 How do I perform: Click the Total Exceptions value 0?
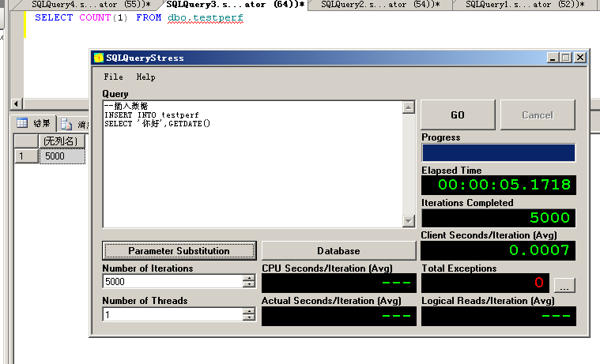[485, 283]
